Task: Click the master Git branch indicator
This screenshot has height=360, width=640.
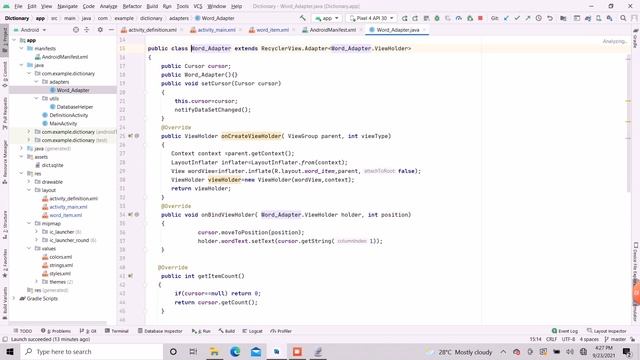Action: tap(615, 339)
